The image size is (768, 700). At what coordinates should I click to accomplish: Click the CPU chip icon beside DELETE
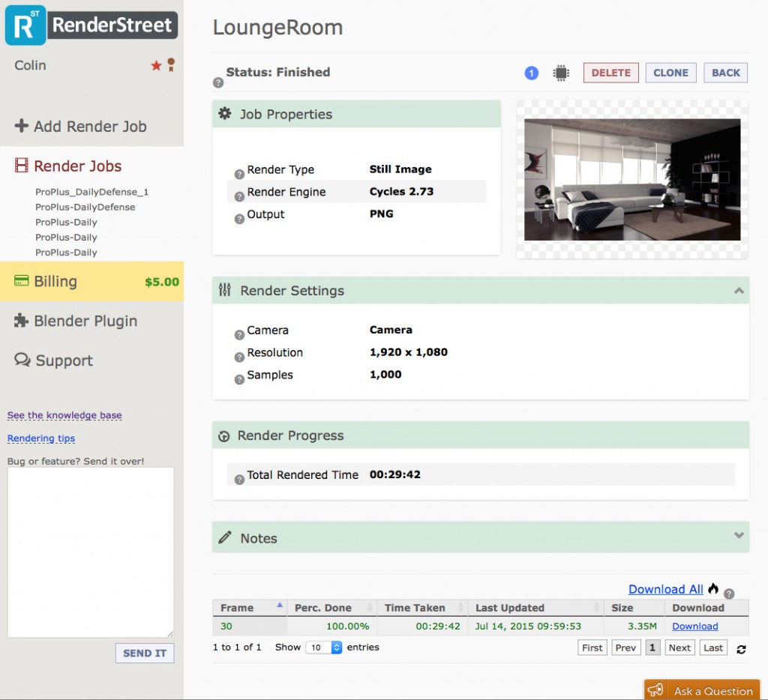coord(561,73)
